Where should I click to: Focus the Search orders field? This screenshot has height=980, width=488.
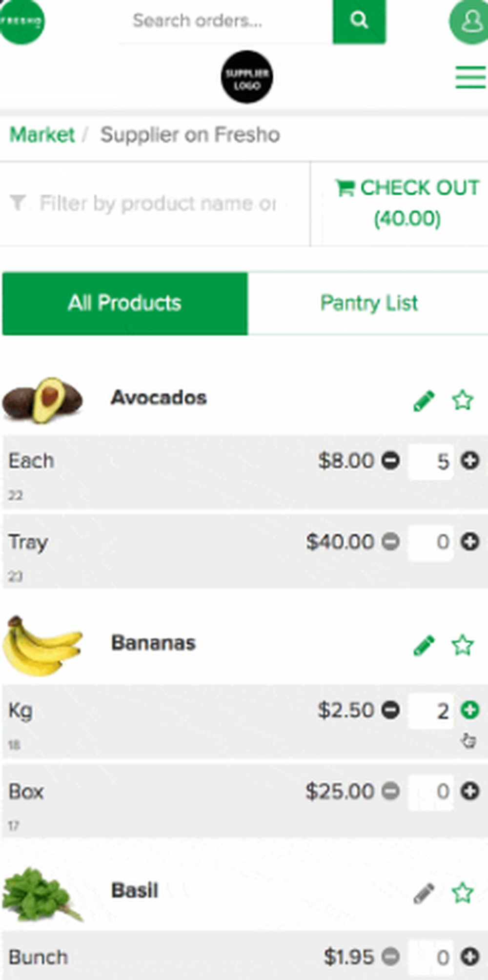(226, 21)
